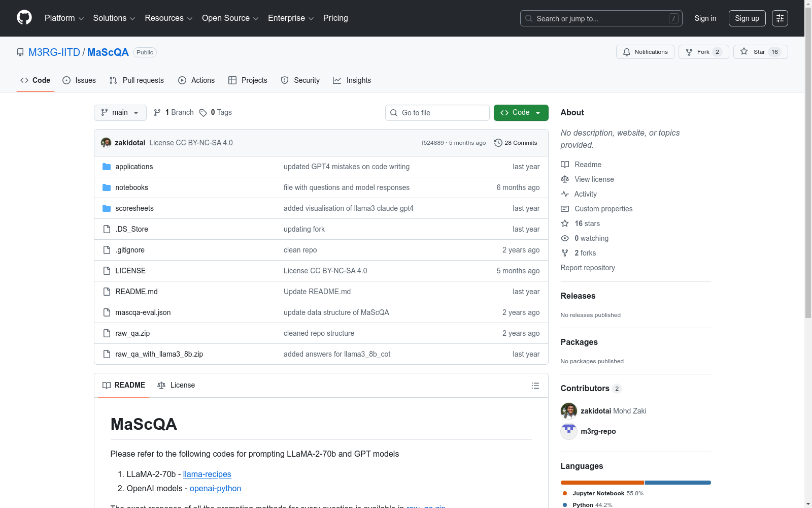Open the Projects tab
812x508 pixels.
248,80
